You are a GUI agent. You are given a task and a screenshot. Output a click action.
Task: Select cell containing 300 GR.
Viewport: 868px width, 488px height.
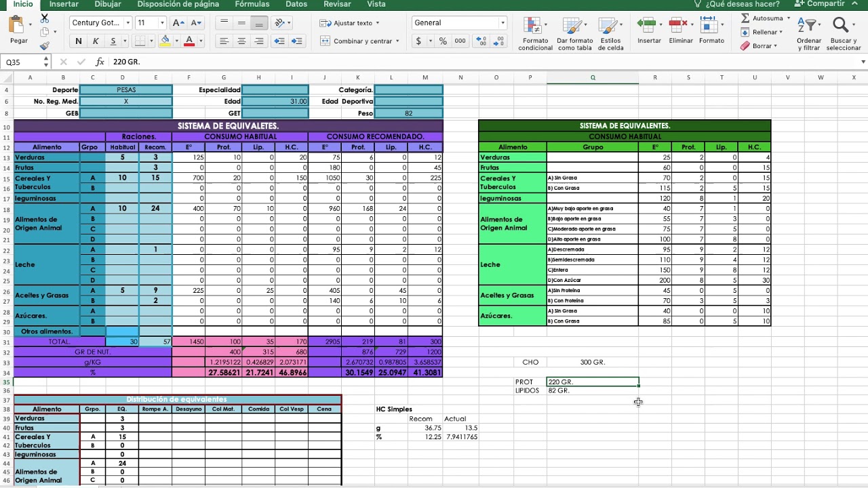[593, 362]
